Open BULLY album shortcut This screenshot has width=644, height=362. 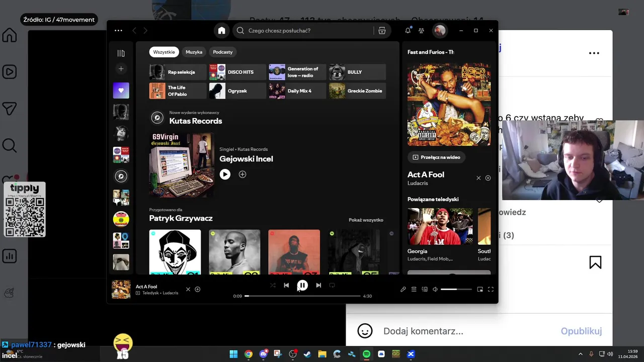pos(357,72)
